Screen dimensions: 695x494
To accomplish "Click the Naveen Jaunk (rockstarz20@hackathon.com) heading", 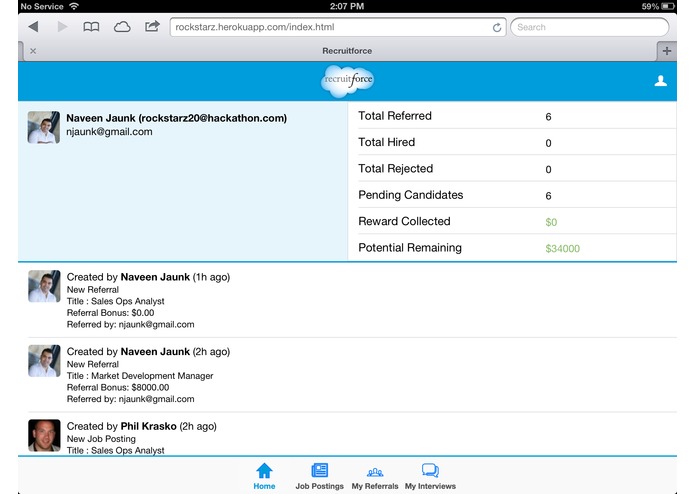I will pos(176,118).
